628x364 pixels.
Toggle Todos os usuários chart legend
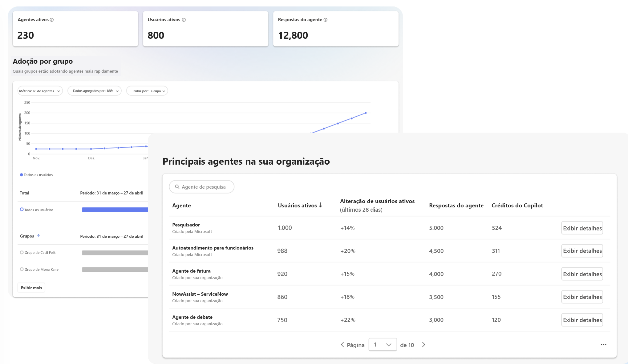(x=36, y=175)
